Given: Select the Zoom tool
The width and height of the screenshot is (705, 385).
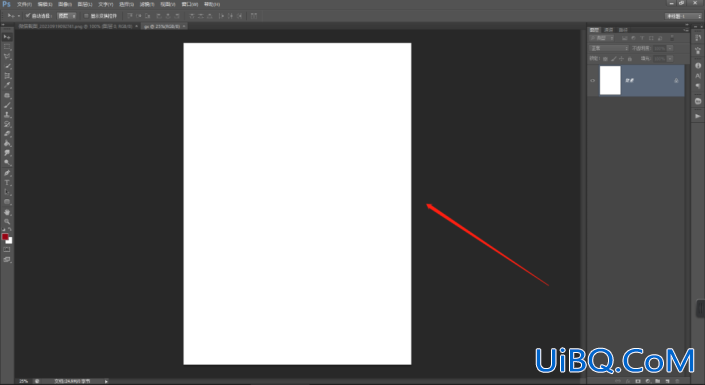Looking at the screenshot, I should pyautogui.click(x=7, y=221).
